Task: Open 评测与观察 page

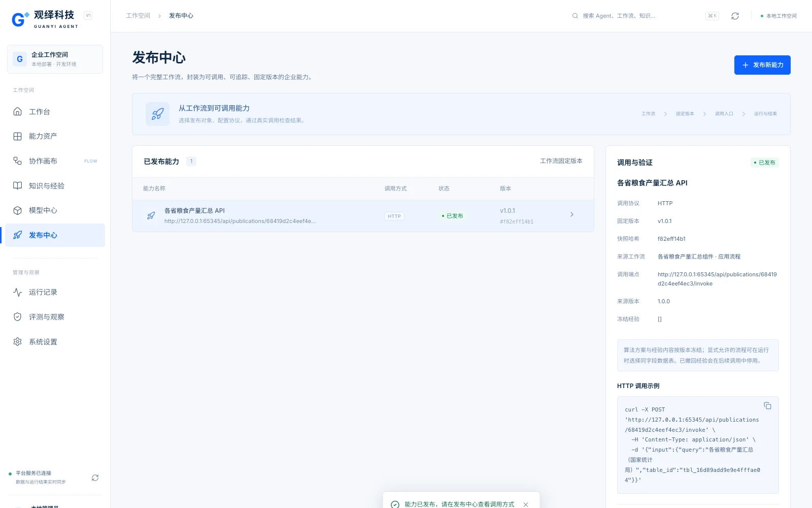Action: pyautogui.click(x=55, y=317)
